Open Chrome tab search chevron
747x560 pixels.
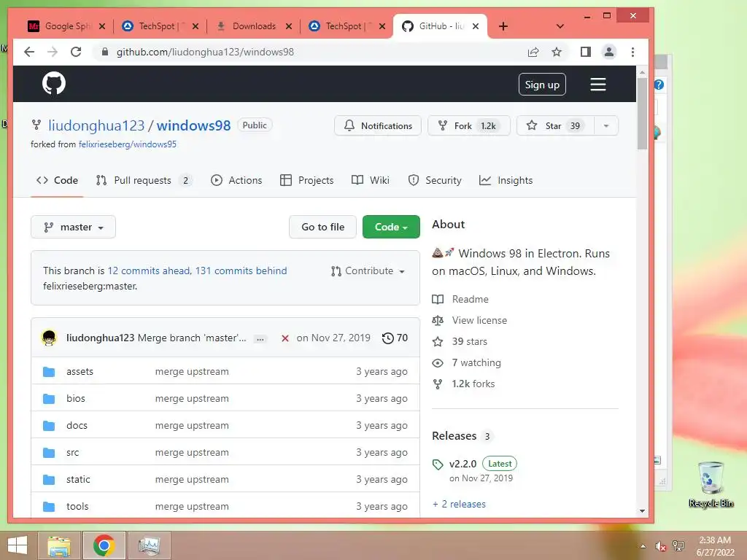560,26
